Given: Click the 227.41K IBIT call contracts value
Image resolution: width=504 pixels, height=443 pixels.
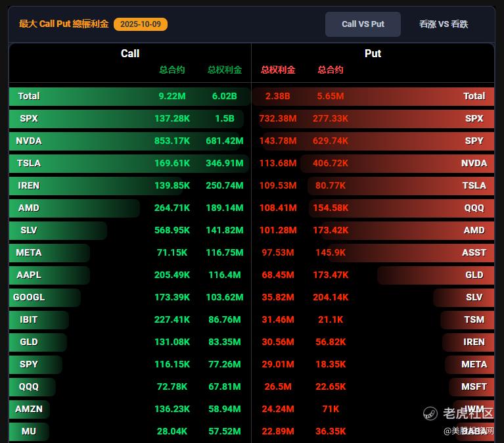Looking at the screenshot, I should tap(172, 319).
